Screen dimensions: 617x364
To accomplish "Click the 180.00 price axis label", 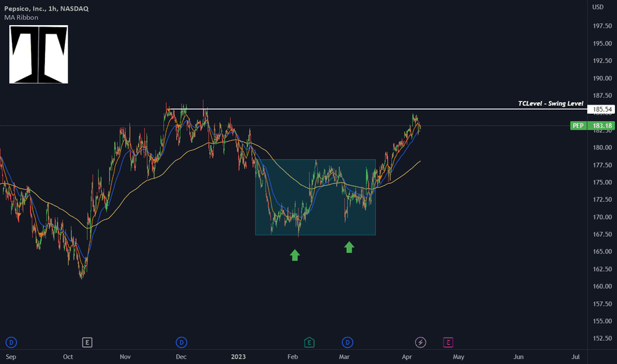I will (x=602, y=148).
